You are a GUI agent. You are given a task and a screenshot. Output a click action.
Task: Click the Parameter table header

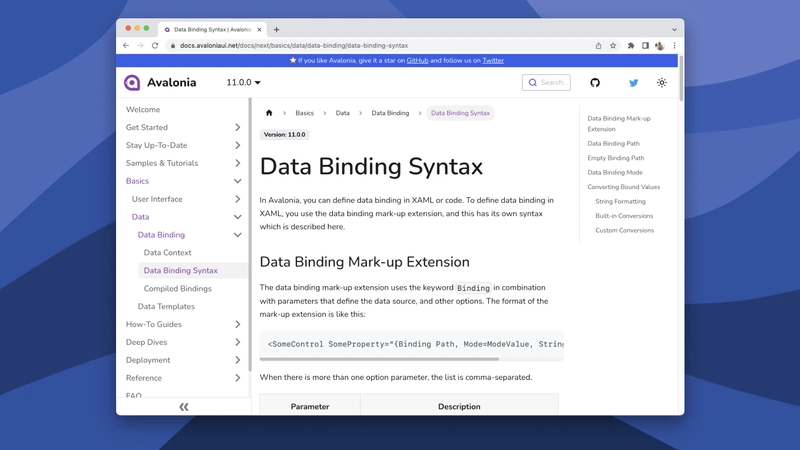(310, 407)
